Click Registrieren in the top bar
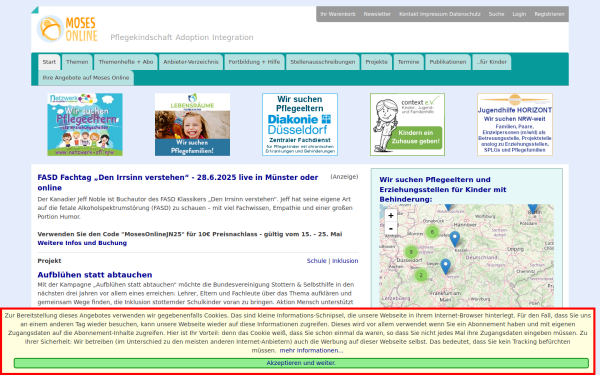The image size is (600, 375). pyautogui.click(x=549, y=14)
